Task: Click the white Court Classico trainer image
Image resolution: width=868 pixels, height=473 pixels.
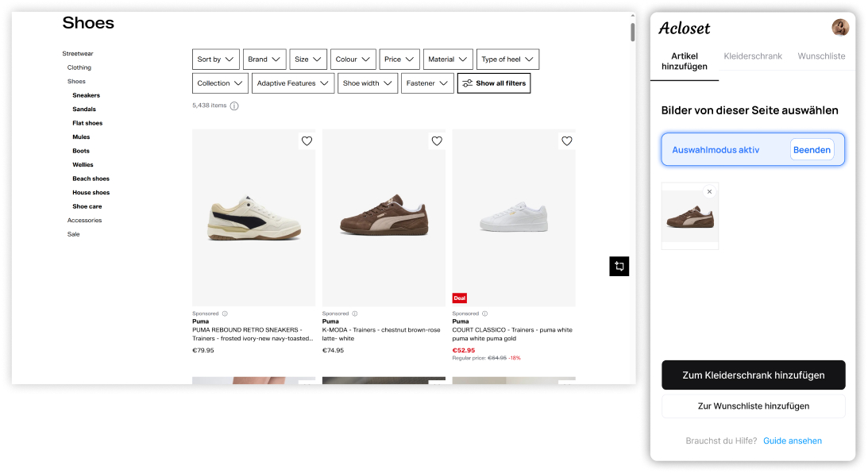Action: (x=514, y=218)
